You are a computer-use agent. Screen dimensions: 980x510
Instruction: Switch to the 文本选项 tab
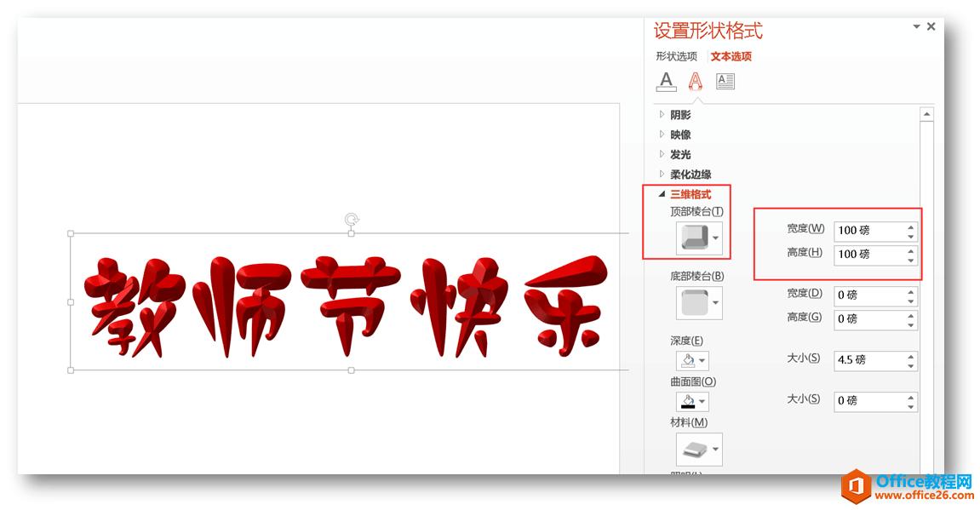tap(731, 56)
